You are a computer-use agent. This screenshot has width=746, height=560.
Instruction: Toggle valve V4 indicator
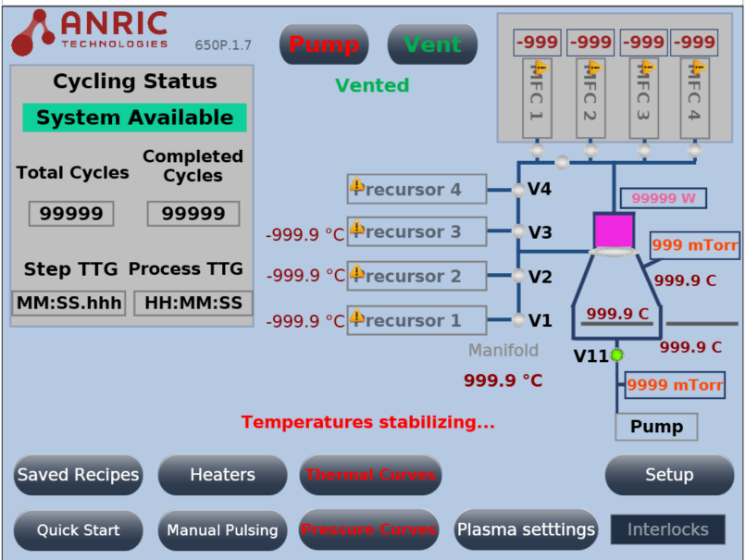(518, 191)
